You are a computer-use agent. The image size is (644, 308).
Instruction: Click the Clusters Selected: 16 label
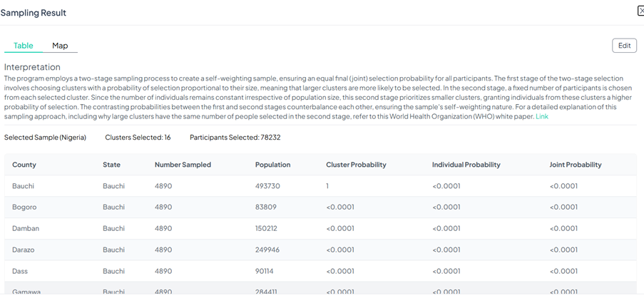pos(138,138)
